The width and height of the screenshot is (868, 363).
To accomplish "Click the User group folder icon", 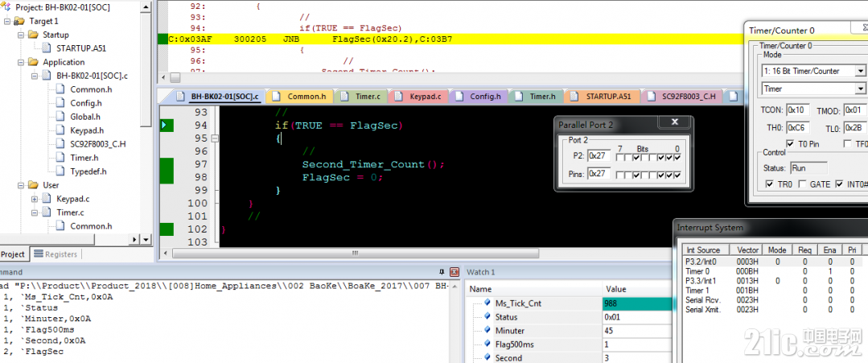I will click(33, 185).
